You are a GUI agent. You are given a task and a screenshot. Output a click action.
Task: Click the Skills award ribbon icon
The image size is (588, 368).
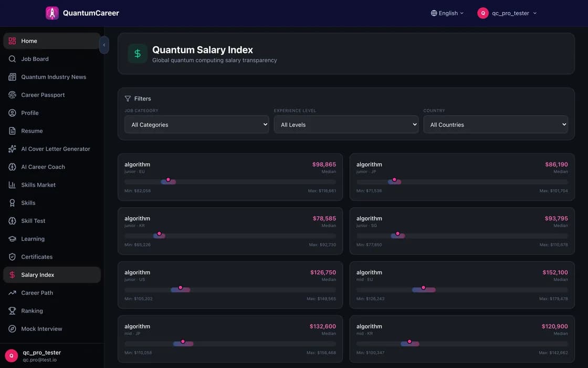[13, 203]
